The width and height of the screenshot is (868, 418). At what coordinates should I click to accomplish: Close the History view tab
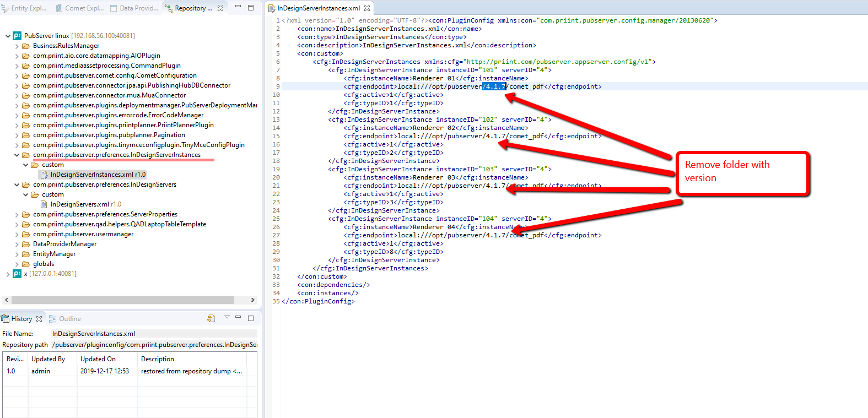click(39, 319)
